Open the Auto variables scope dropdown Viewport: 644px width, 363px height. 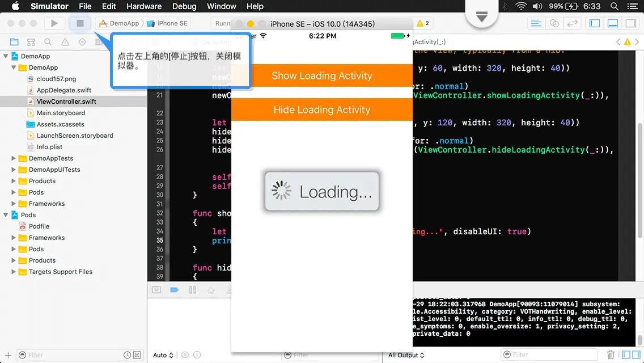point(163,355)
